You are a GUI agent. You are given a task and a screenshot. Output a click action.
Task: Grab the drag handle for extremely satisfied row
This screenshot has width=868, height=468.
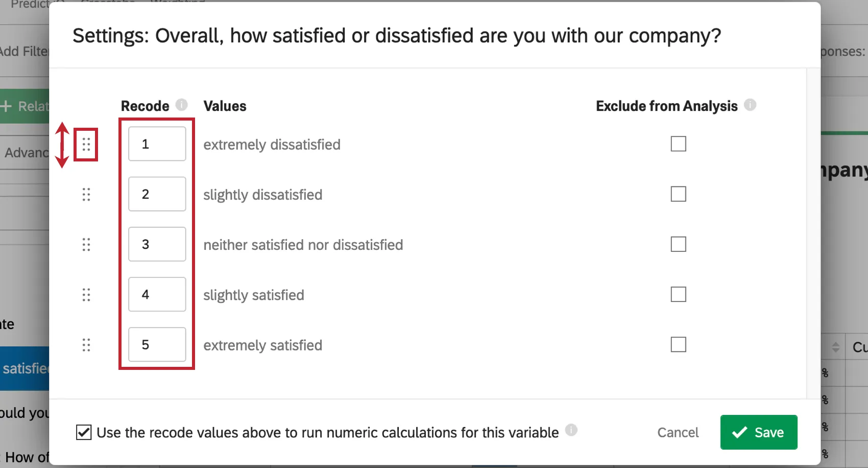(x=87, y=344)
